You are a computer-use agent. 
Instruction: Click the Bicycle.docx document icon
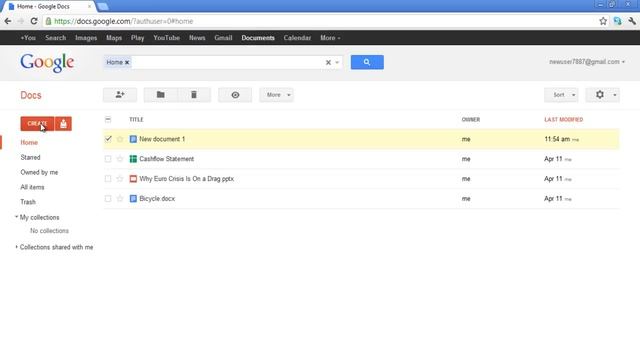pyautogui.click(x=133, y=199)
